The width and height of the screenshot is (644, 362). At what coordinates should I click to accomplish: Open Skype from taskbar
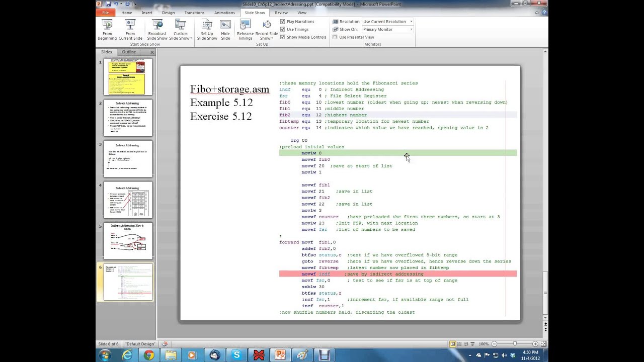(236, 355)
